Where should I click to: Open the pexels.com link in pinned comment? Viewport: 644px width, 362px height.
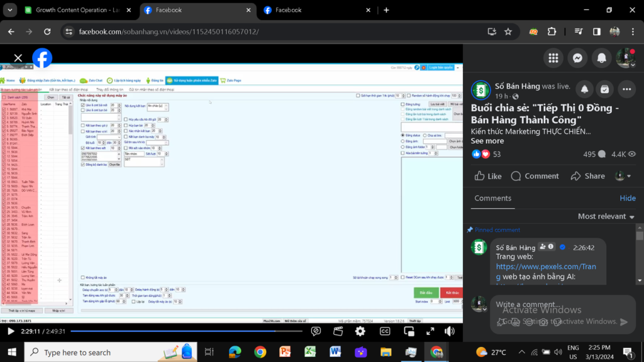pyautogui.click(x=546, y=271)
